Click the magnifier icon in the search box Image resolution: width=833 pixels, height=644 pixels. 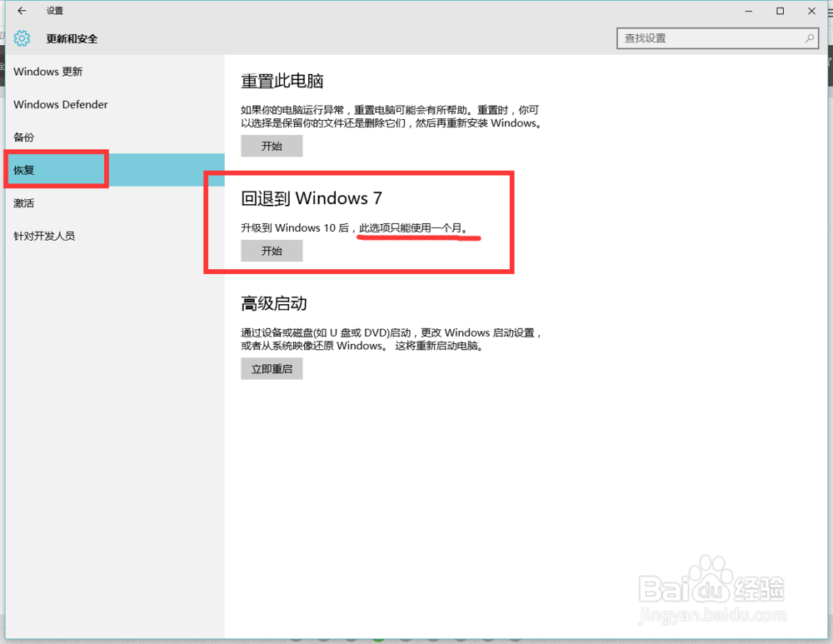pos(807,37)
